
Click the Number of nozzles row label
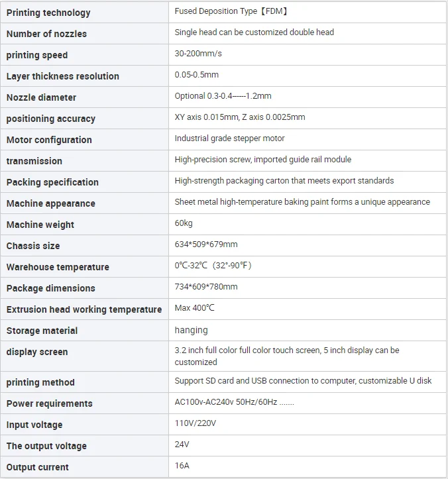tap(46, 34)
